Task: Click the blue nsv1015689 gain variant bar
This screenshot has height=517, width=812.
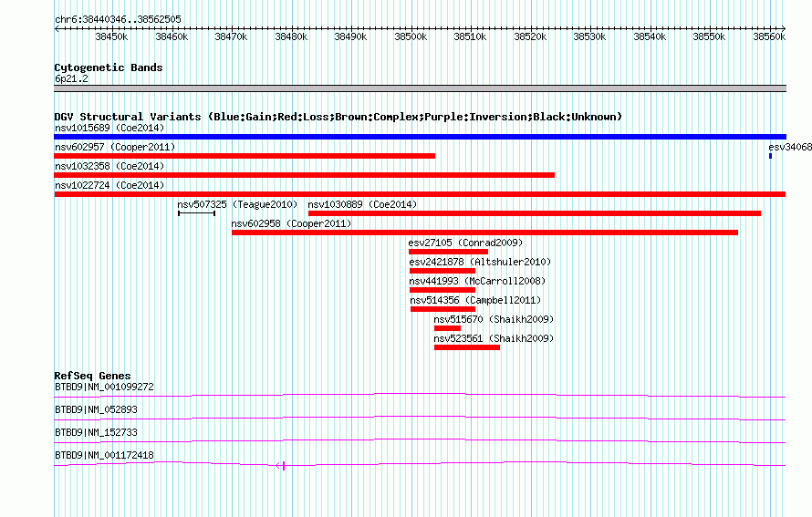Action: pos(420,137)
